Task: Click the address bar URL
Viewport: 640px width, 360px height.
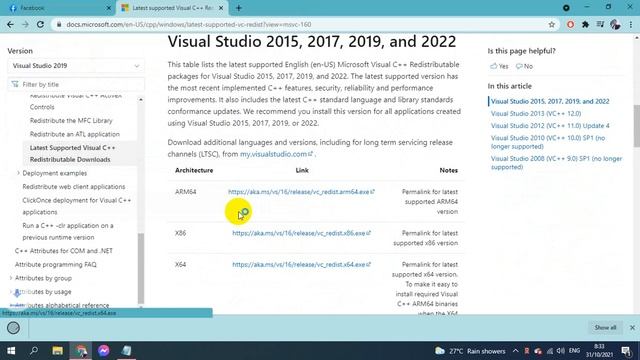Action: click(189, 24)
